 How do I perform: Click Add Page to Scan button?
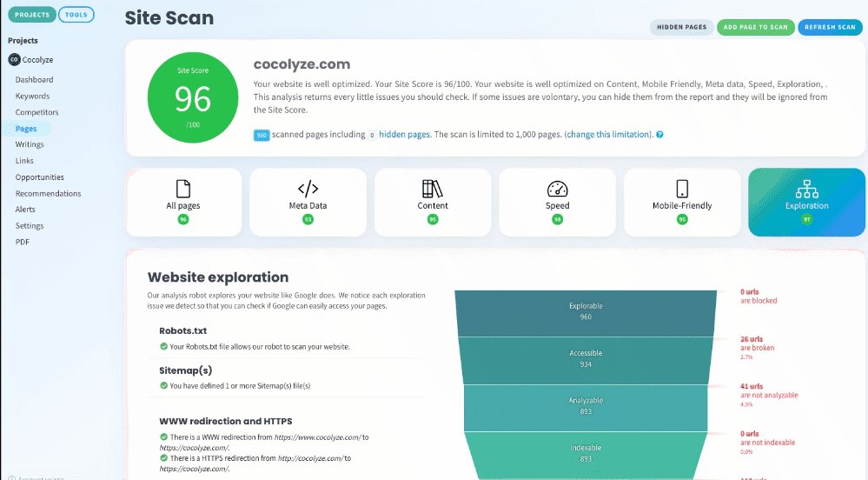tap(756, 27)
